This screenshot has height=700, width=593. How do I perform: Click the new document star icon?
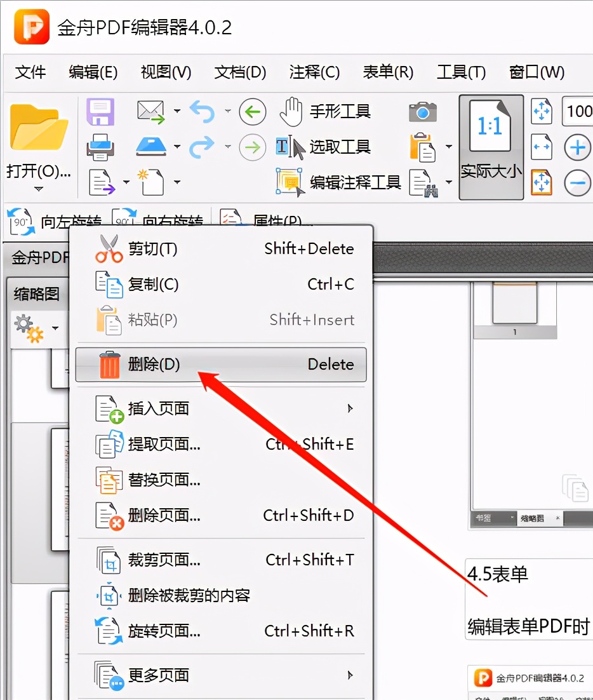click(151, 182)
